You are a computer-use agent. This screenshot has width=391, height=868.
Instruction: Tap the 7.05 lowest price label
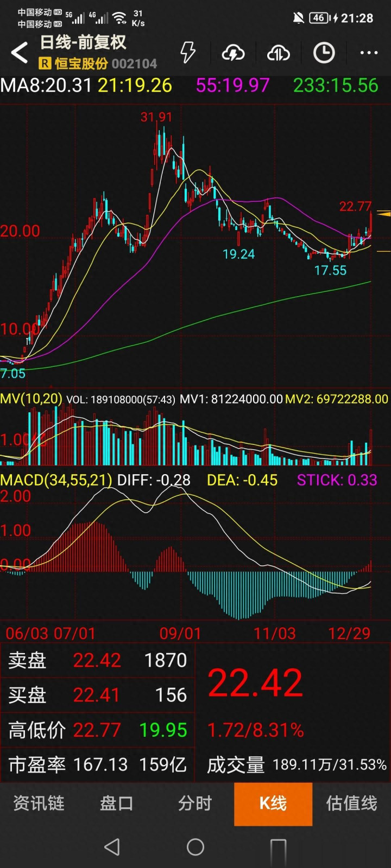[13, 373]
